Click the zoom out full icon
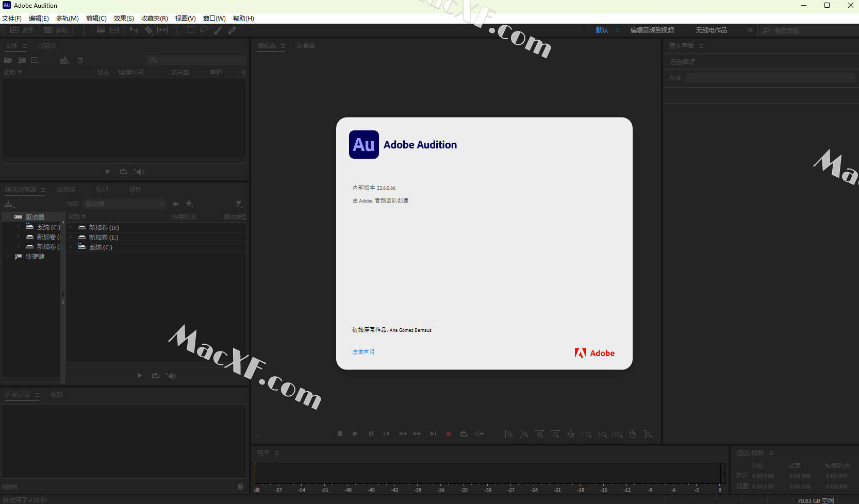Viewport: 859px width, 504px height. coord(570,434)
